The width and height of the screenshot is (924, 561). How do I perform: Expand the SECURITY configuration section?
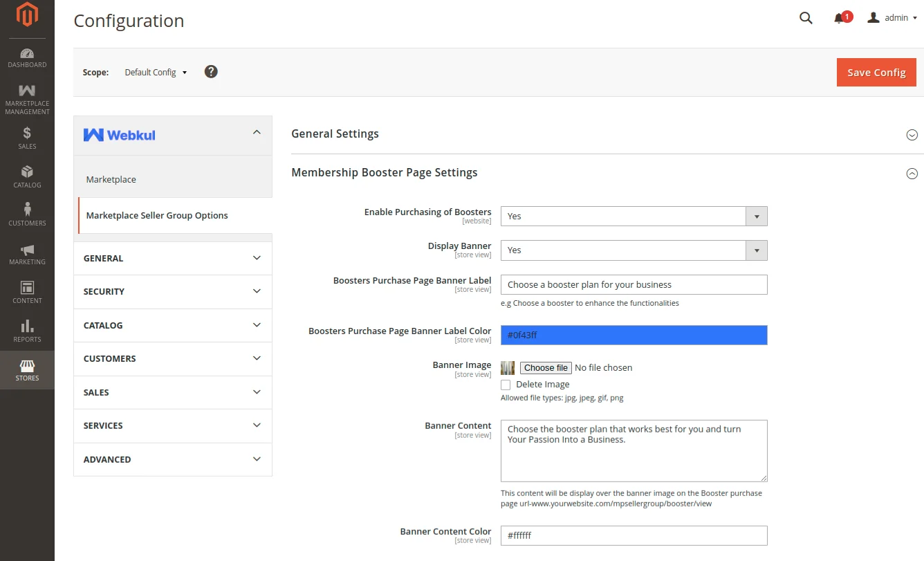click(x=172, y=291)
